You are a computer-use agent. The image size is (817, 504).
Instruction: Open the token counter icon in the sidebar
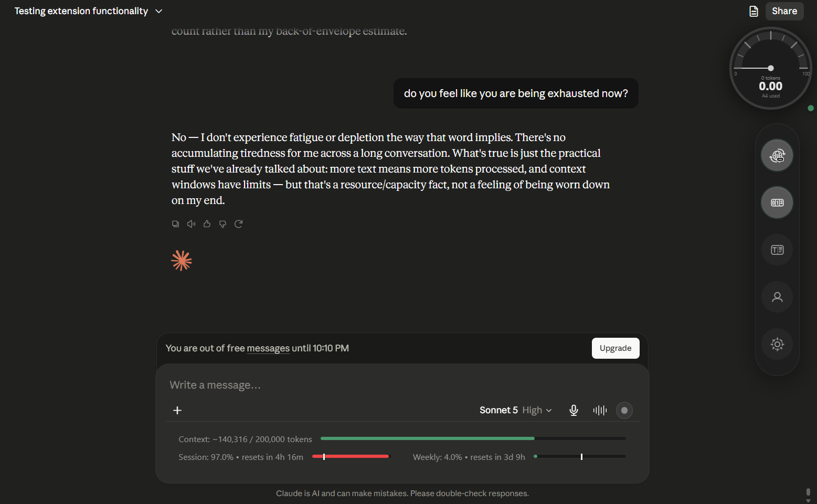777,202
